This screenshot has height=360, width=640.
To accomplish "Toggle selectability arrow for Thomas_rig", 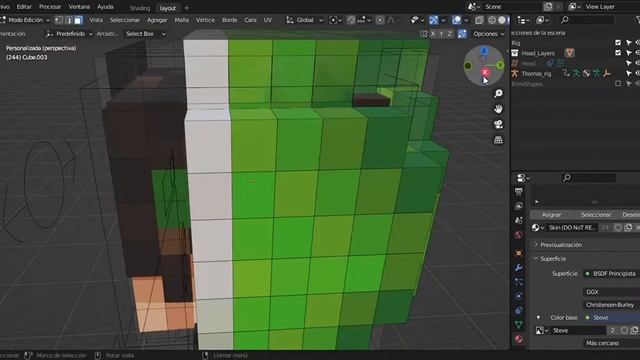I will [x=629, y=73].
